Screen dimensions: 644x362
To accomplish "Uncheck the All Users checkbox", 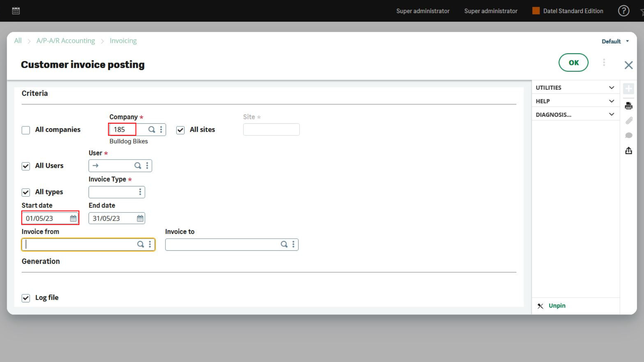I will point(25,166).
